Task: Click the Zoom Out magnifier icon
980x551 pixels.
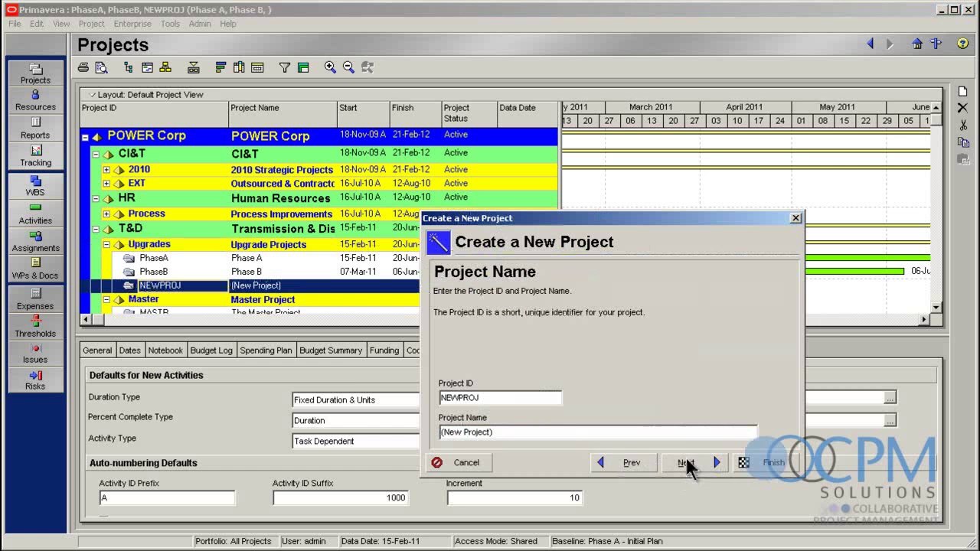Action: (x=348, y=67)
